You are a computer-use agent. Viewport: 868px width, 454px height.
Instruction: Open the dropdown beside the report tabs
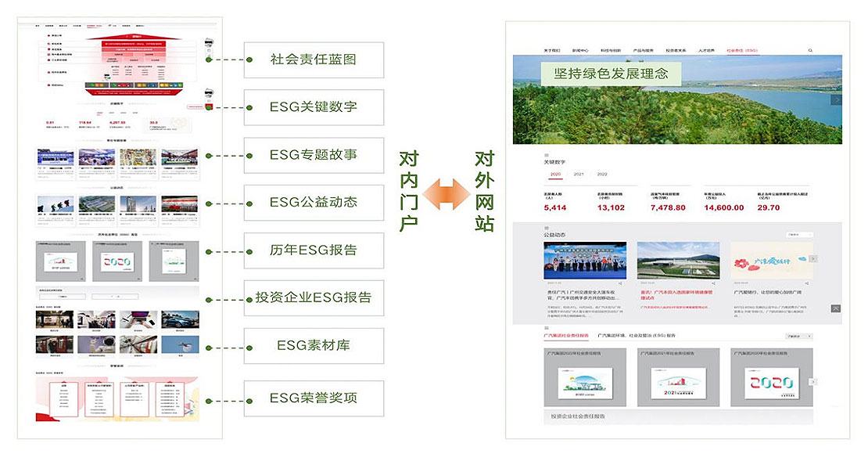click(x=798, y=336)
